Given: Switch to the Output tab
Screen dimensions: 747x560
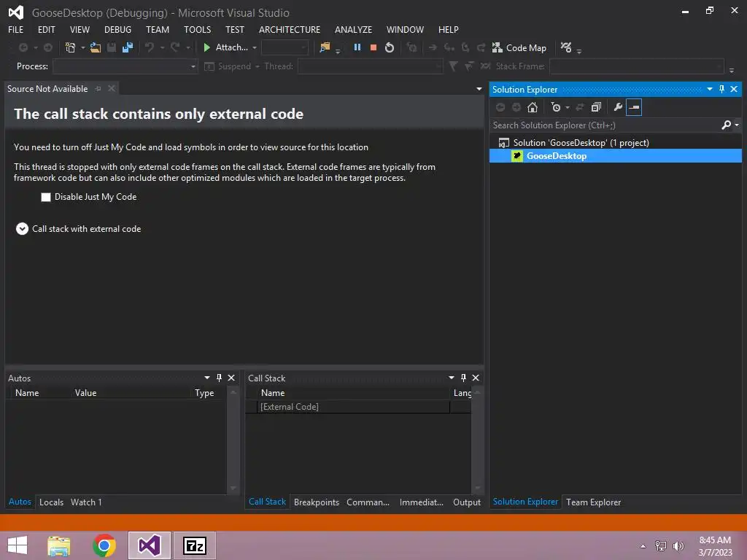Looking at the screenshot, I should [x=467, y=502].
